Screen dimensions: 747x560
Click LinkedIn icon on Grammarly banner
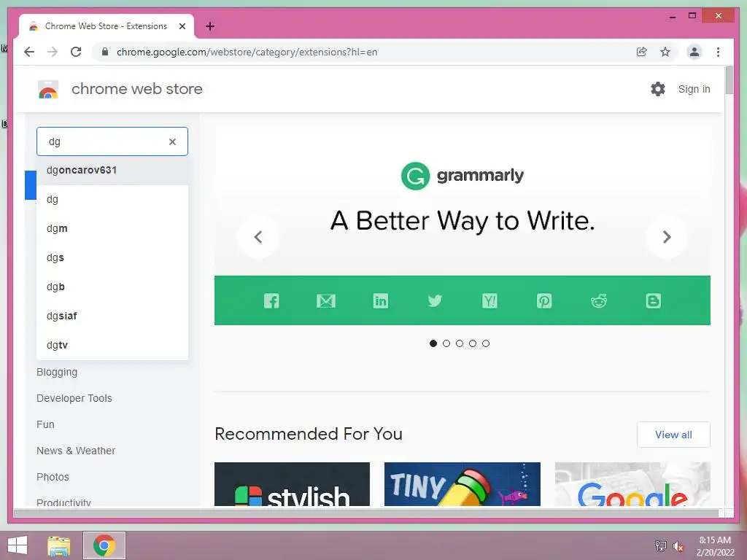click(x=381, y=300)
